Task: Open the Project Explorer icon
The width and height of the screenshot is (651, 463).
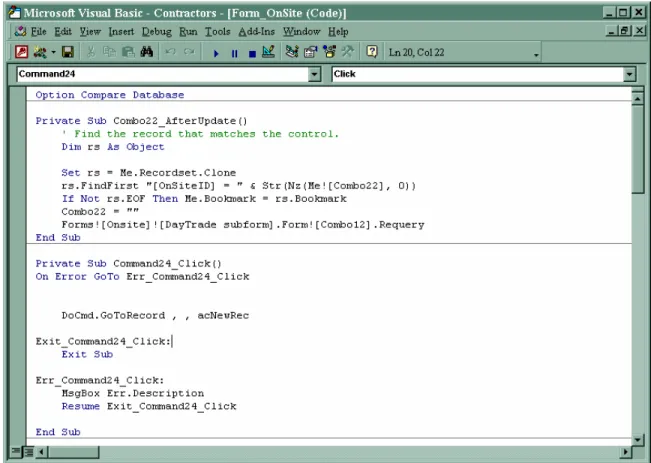Action: (x=292, y=52)
